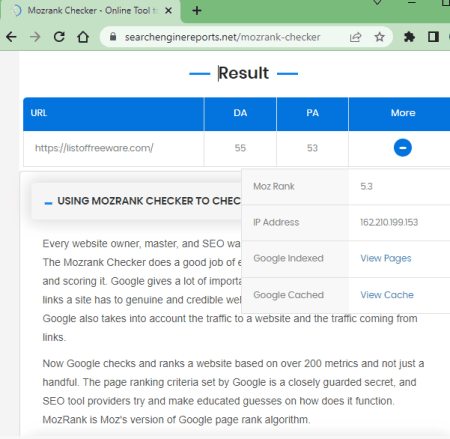Viewport: 450px width, 439px height.
Task: Click the address bar URL
Action: (222, 37)
